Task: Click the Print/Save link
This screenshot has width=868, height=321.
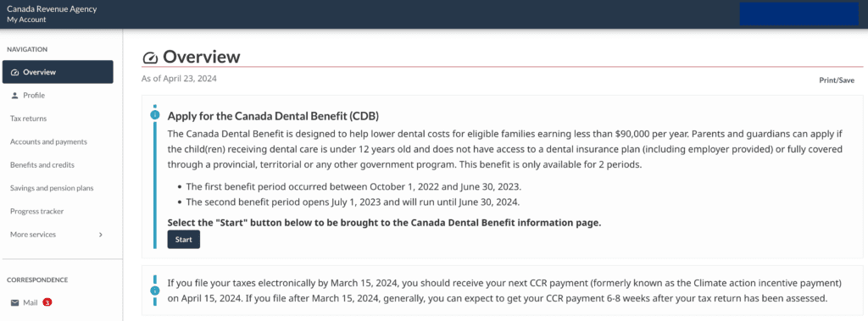Action: 837,80
